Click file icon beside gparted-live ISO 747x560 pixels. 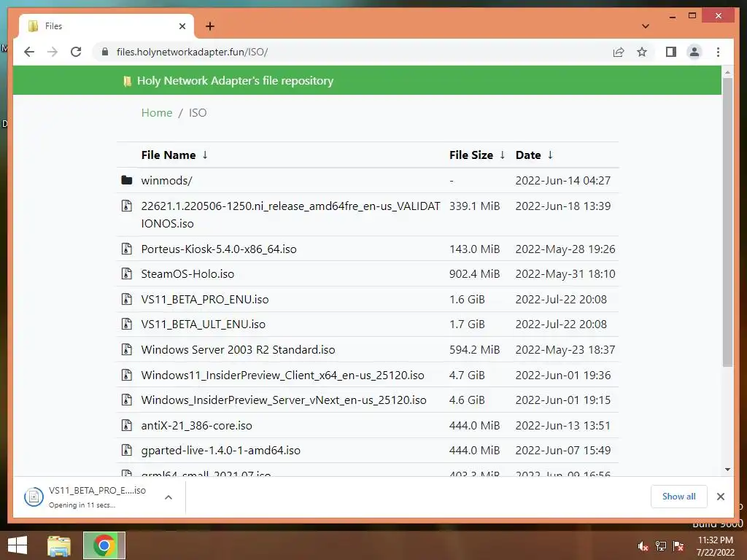pos(126,450)
